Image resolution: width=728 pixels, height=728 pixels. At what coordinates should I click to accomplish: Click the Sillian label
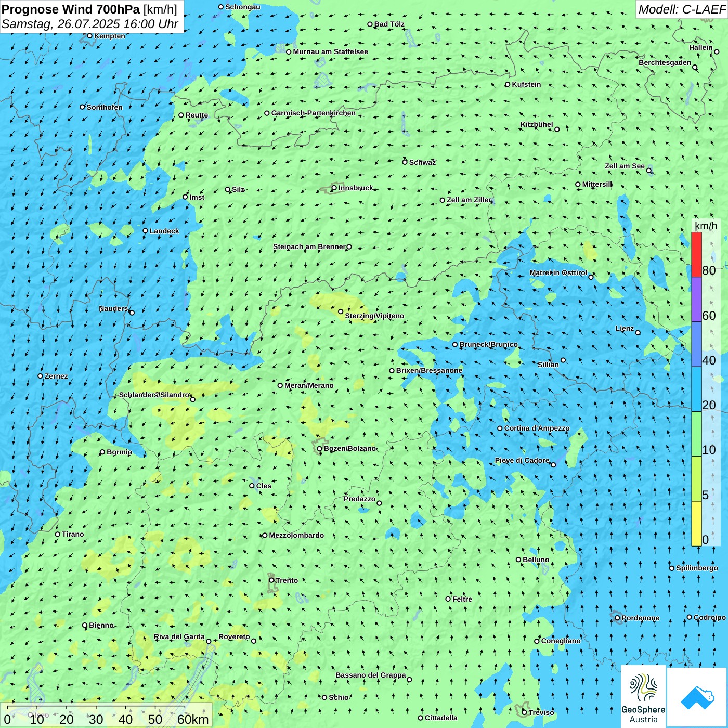pyautogui.click(x=548, y=365)
